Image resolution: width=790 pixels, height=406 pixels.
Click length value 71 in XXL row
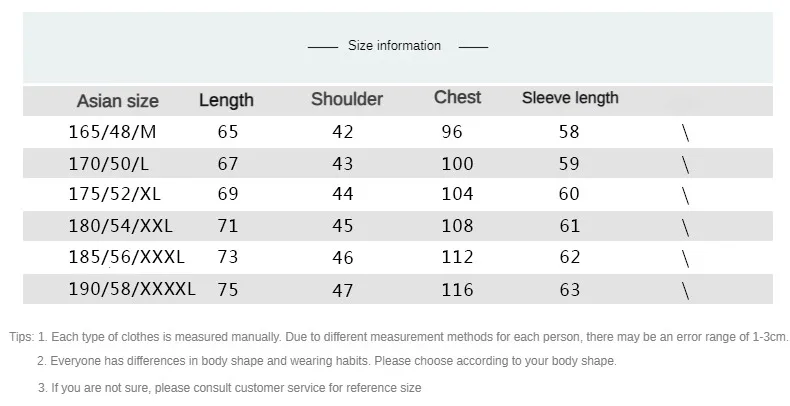pyautogui.click(x=228, y=226)
